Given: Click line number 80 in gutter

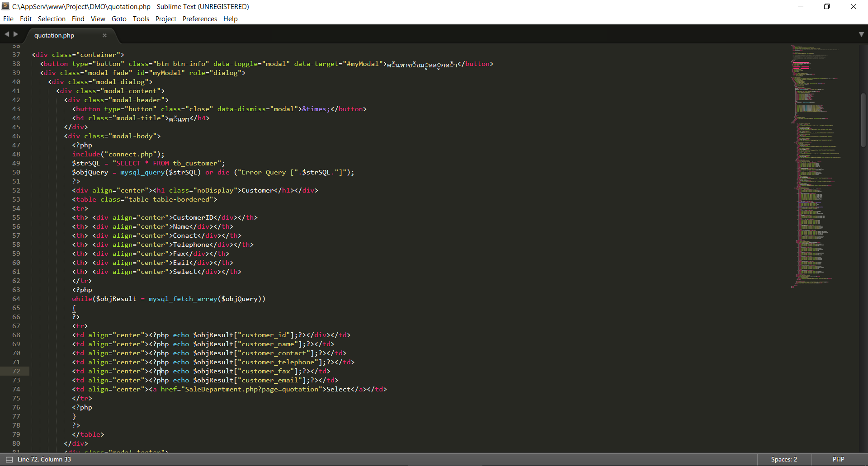Looking at the screenshot, I should 16,443.
